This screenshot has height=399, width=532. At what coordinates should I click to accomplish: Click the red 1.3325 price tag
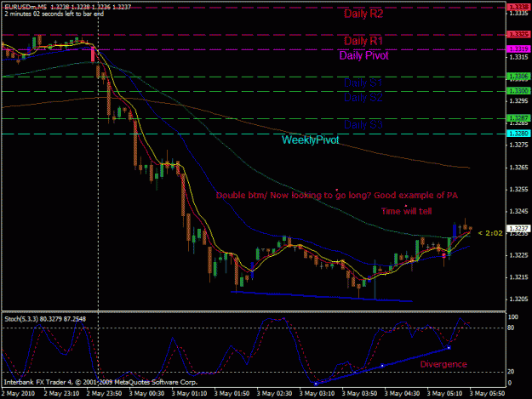[518, 34]
